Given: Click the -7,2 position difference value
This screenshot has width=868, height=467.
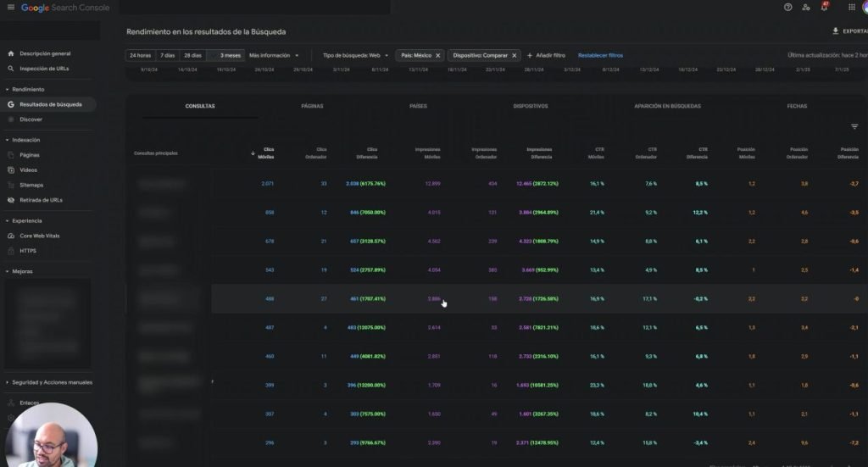Looking at the screenshot, I should tap(854, 442).
